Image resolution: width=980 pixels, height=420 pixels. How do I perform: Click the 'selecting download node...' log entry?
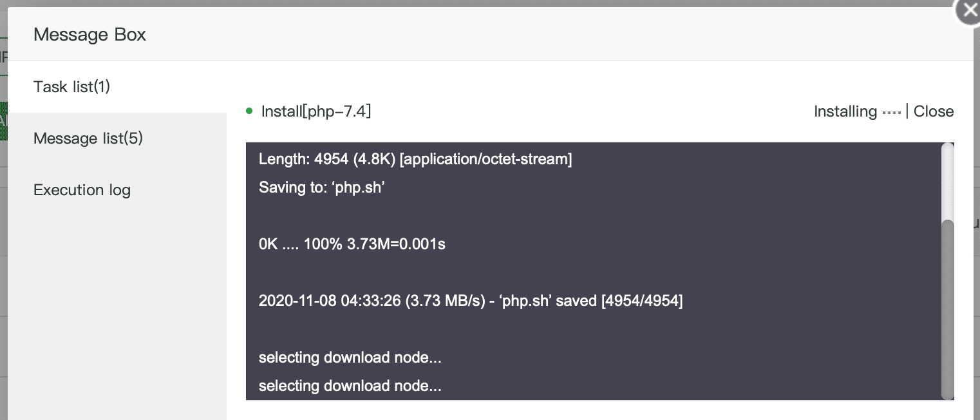[x=350, y=358]
